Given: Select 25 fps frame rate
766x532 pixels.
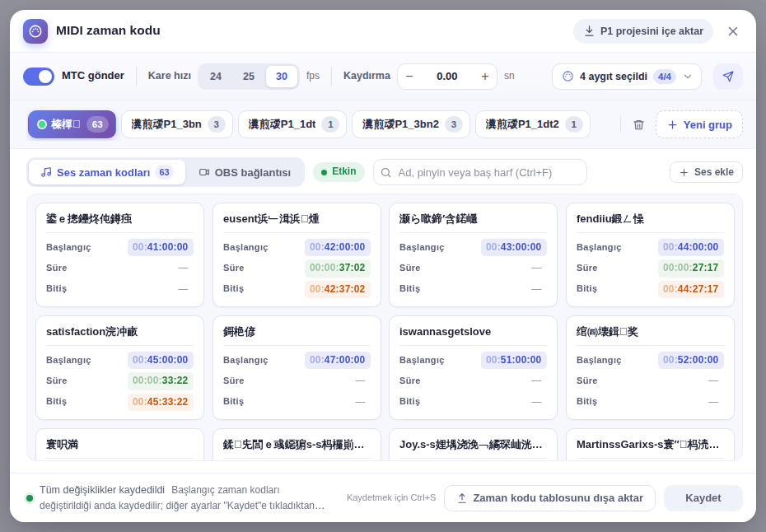Looking at the screenshot, I should 249,77.
